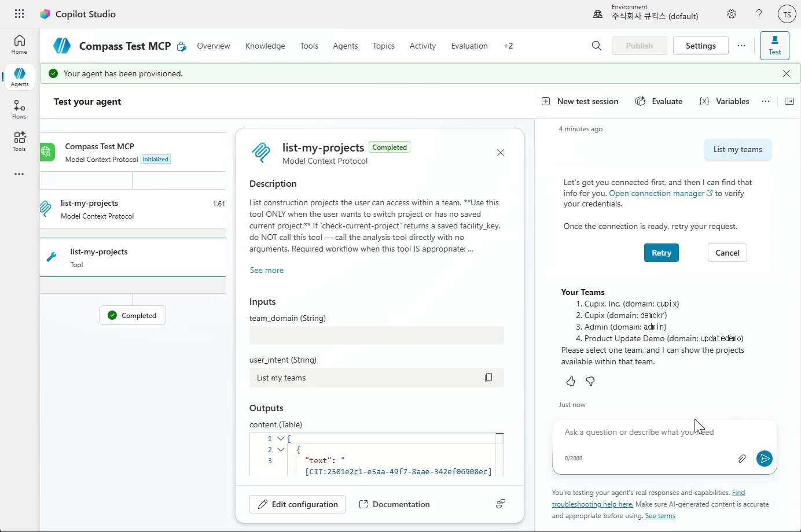Send the chat message

click(765, 459)
